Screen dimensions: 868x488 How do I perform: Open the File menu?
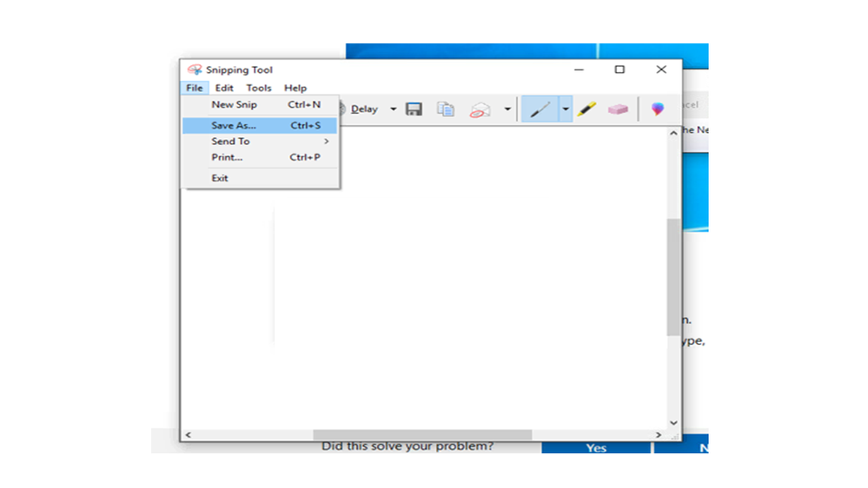point(195,88)
